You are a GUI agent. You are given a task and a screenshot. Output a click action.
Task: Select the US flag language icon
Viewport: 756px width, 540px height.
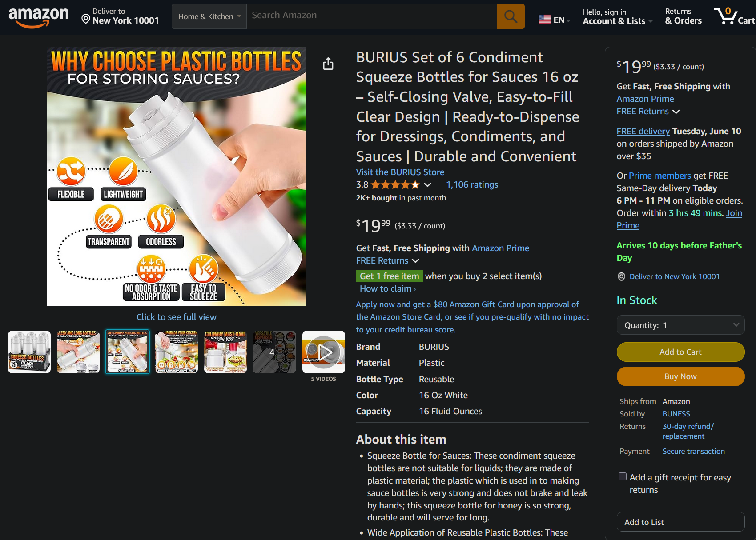545,20
